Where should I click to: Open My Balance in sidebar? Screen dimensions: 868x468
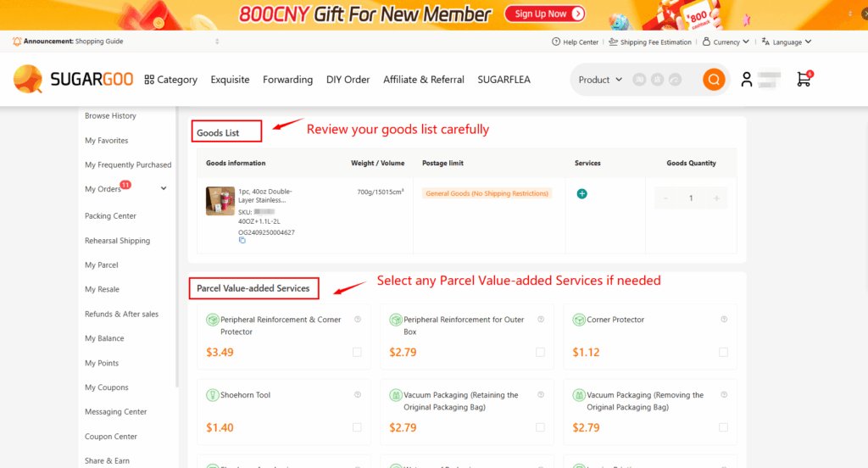(104, 338)
